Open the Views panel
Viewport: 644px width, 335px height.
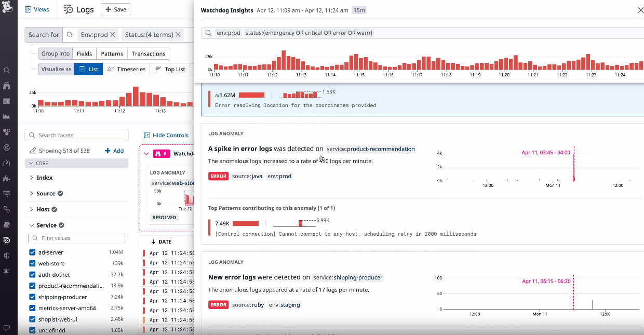(37, 9)
